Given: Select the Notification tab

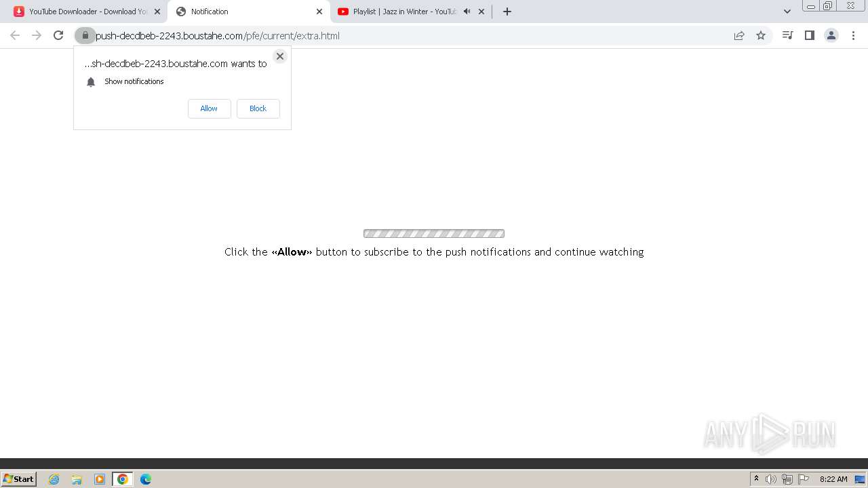Looking at the screenshot, I should pos(248,12).
